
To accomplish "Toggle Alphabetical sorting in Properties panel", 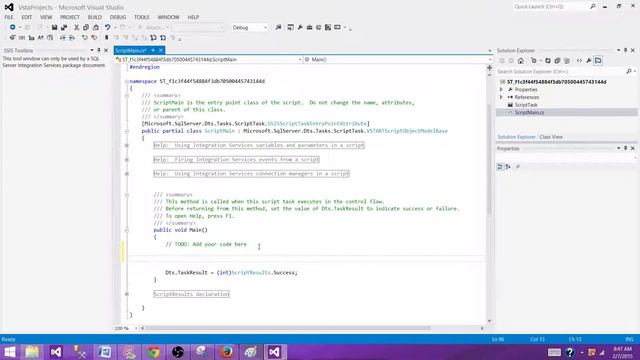I will 508,167.
